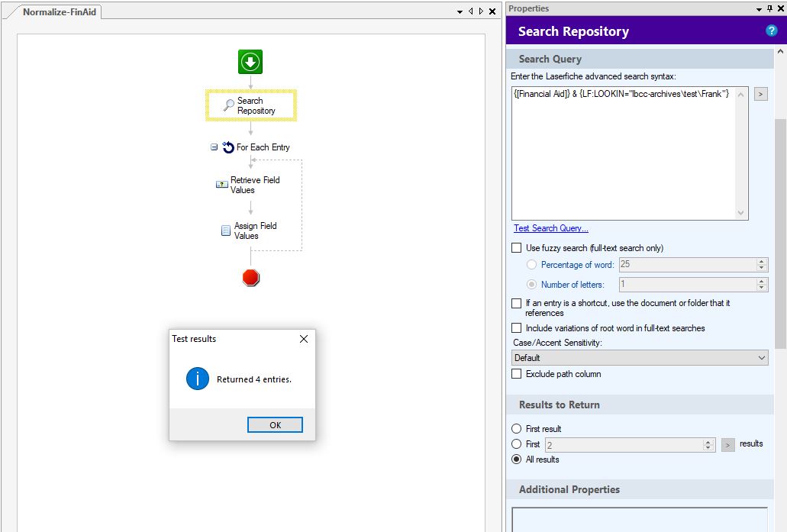Open help with the blue question mark icon

coord(771,31)
